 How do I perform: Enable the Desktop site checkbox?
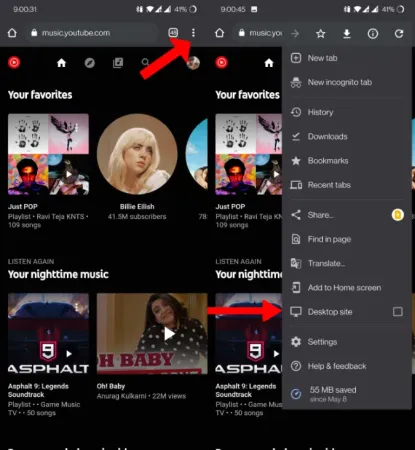[x=398, y=312]
